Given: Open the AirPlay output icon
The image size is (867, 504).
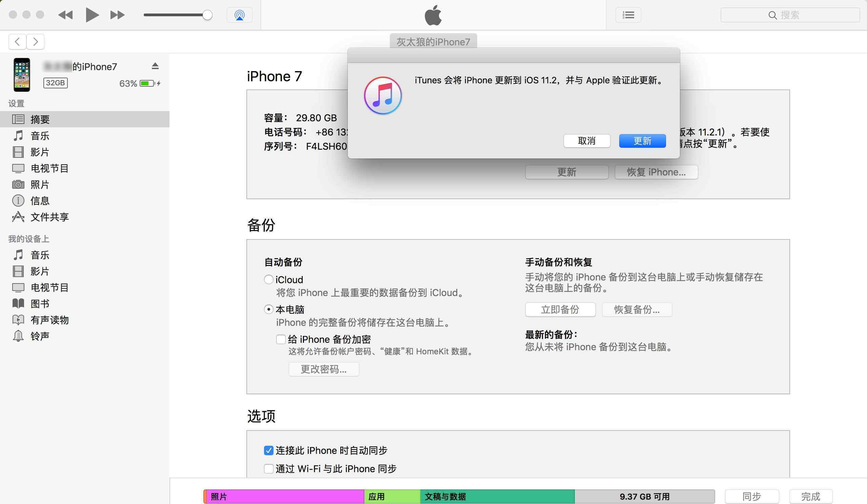Looking at the screenshot, I should click(x=239, y=15).
